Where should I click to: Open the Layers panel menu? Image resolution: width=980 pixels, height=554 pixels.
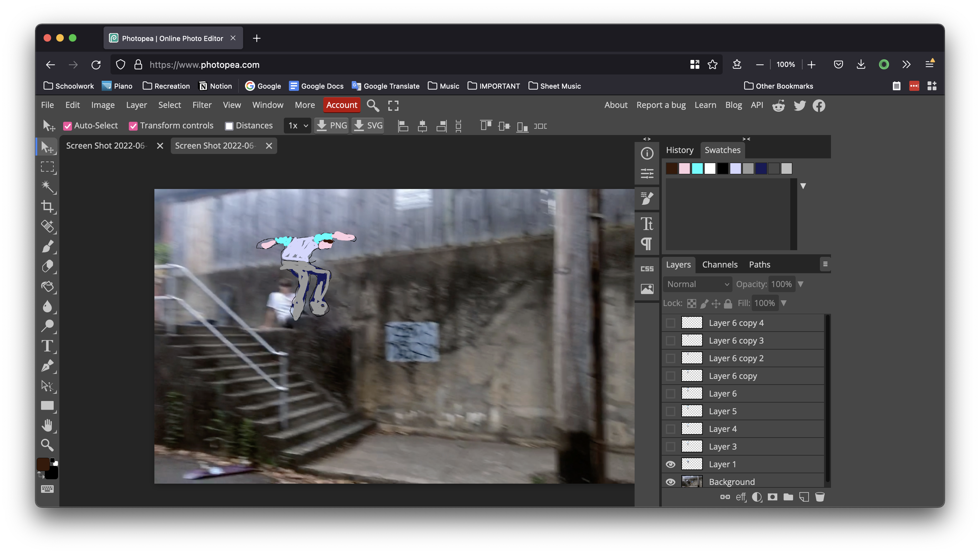825,264
